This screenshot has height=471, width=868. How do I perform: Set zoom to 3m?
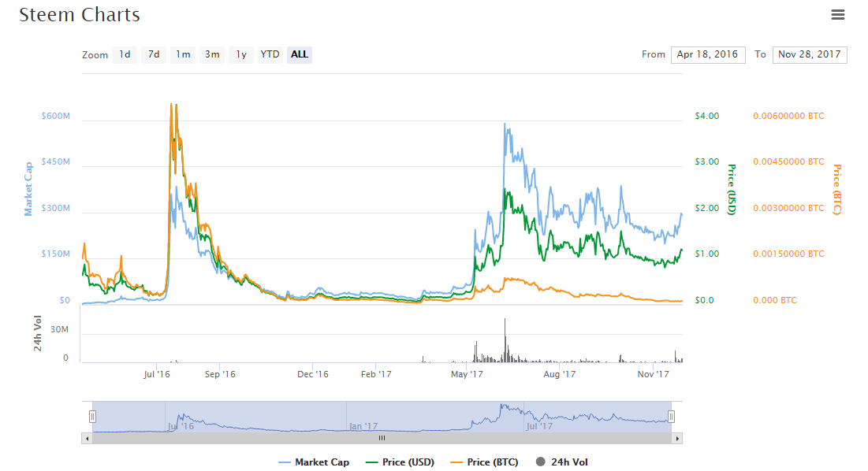(x=212, y=54)
